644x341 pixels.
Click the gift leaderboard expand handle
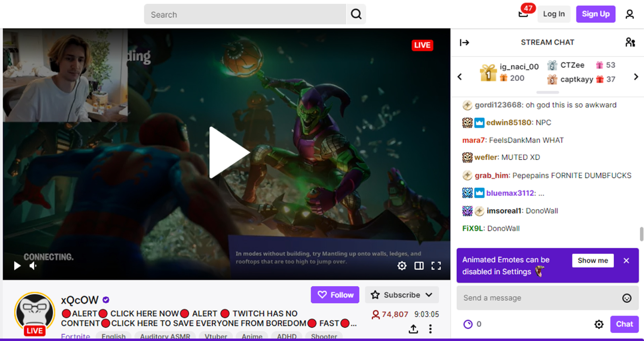[x=547, y=92]
